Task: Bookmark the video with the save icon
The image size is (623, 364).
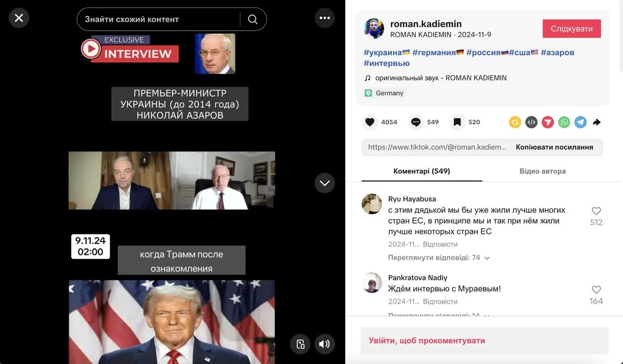Action: [457, 122]
